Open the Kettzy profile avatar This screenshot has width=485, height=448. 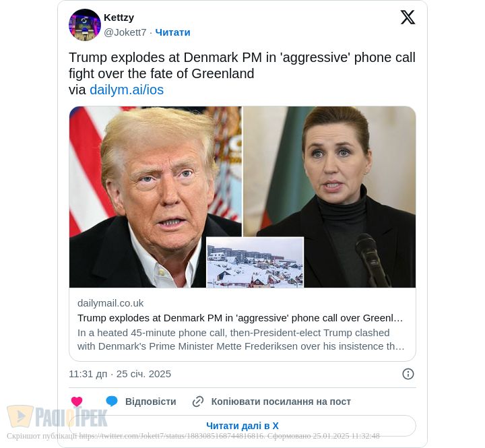[x=85, y=25]
